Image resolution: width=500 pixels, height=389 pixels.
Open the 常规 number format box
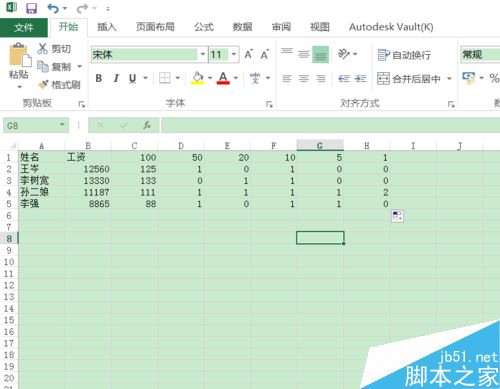tap(480, 54)
